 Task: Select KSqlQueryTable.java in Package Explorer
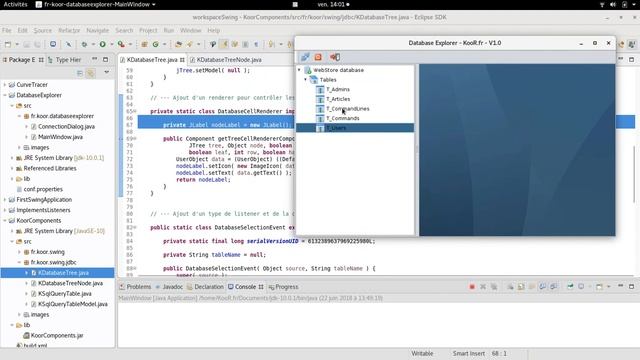click(64, 293)
